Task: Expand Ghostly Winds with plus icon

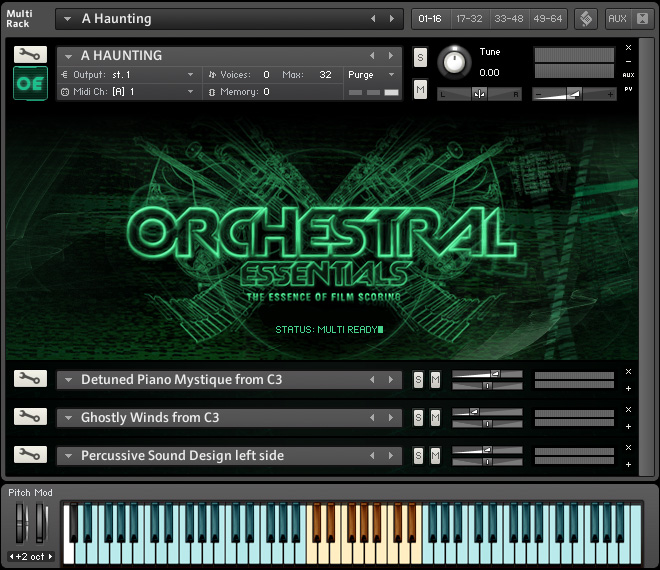Action: (x=628, y=426)
